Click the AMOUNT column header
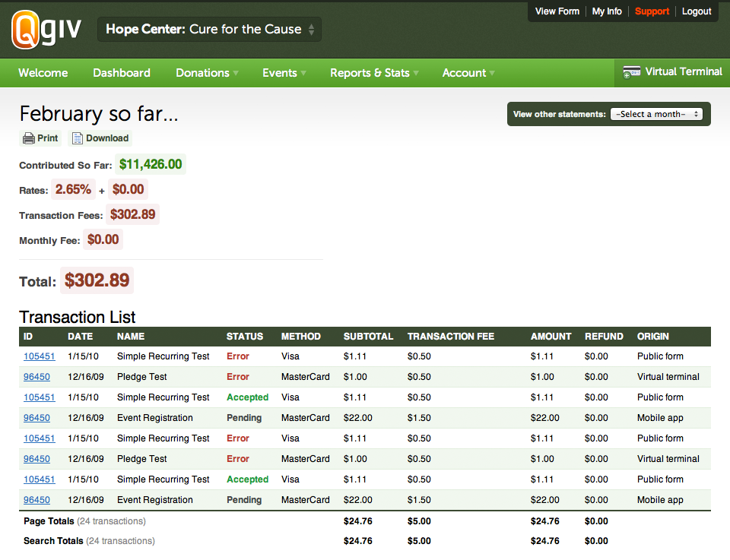Screen dimensions: 730x560 551,337
